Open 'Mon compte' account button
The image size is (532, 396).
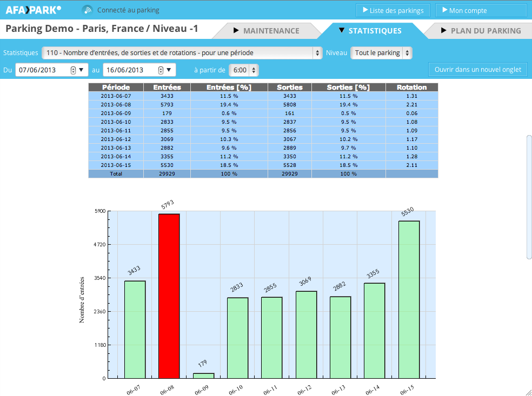coord(481,10)
